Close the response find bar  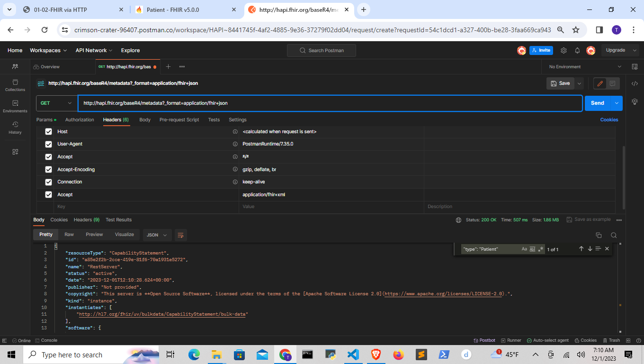tap(607, 249)
